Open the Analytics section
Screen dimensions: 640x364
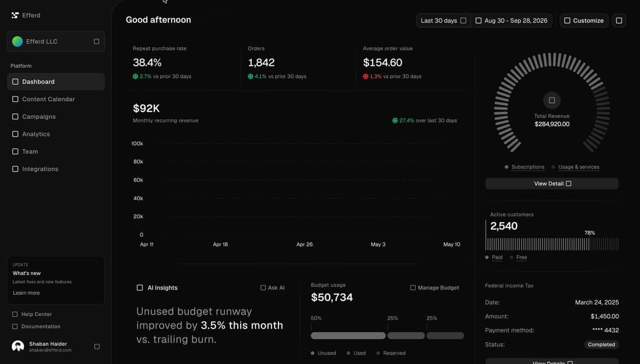pos(56,134)
